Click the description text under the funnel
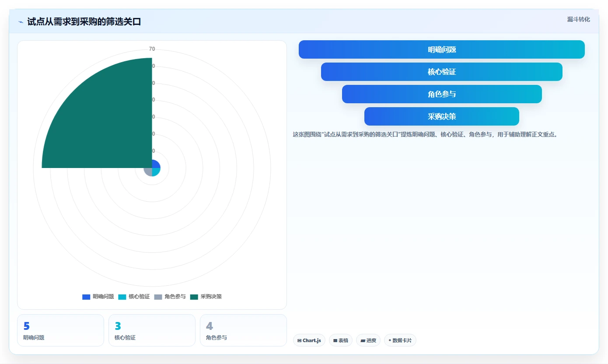 (425, 135)
